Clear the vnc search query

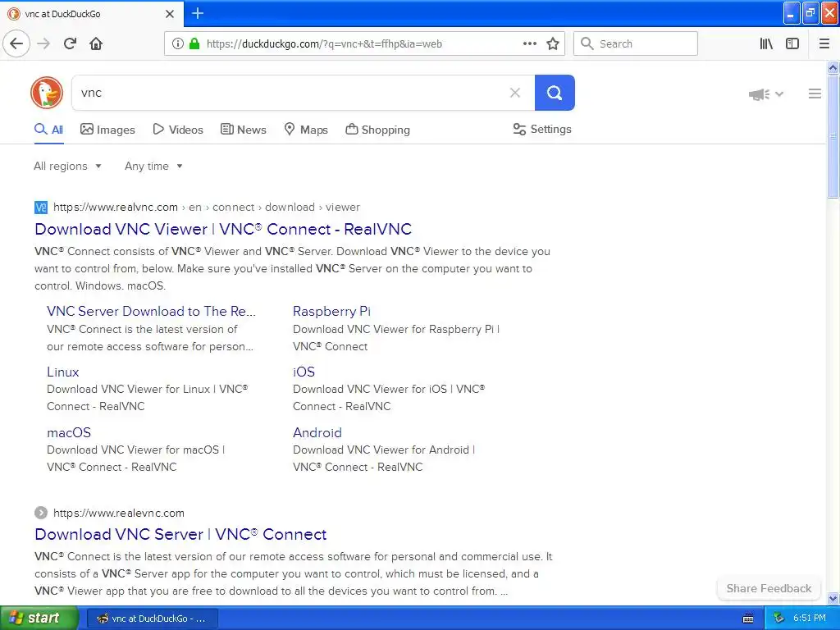tap(515, 93)
